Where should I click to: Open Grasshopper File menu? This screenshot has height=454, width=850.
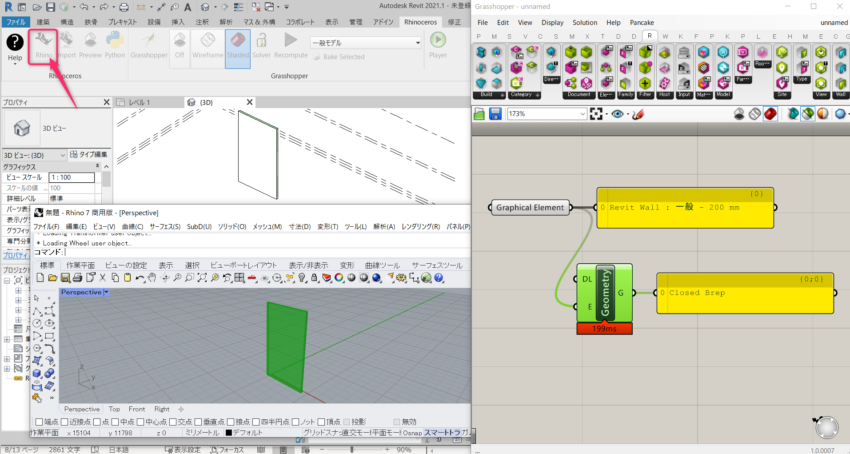coord(482,22)
